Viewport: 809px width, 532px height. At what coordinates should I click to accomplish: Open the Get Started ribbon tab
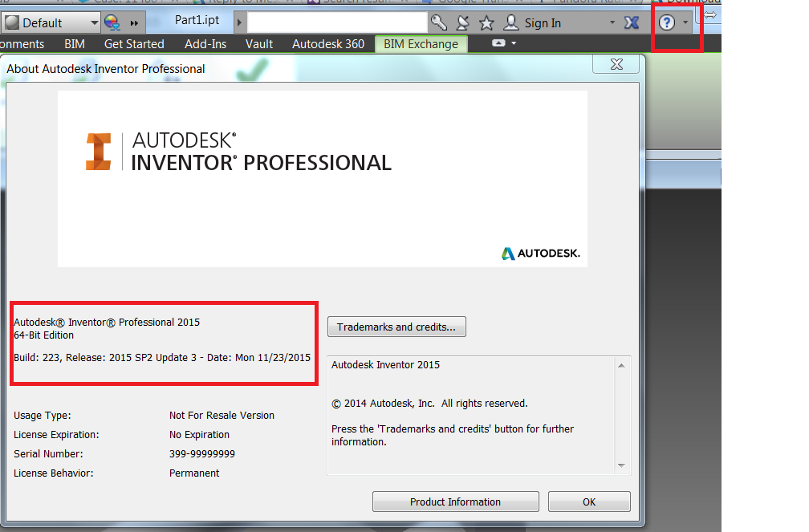click(134, 44)
